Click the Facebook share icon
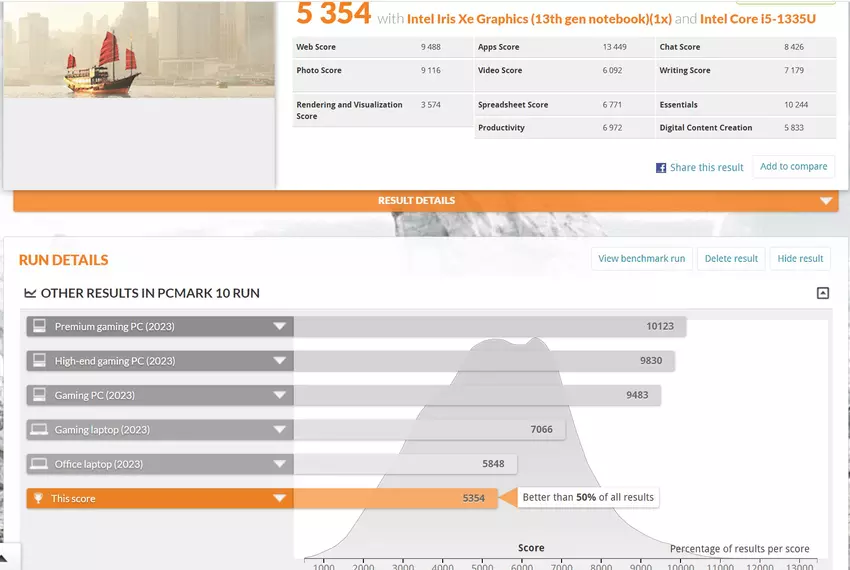Screen dimensions: 850x570 coord(661,168)
